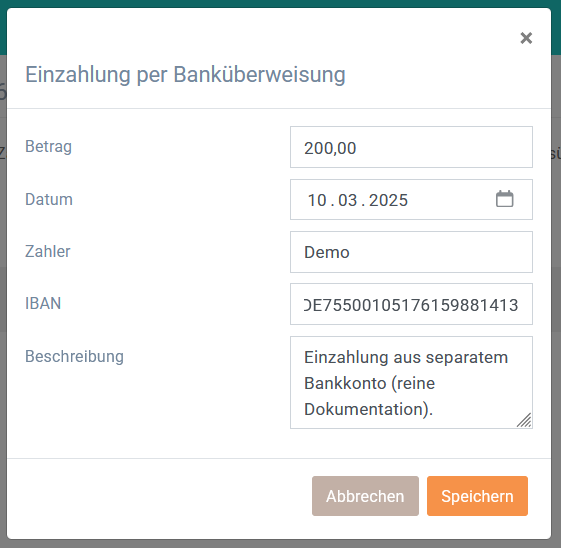The width and height of the screenshot is (561, 548).
Task: Click blank space in Datum field before calendar icon
Action: point(451,200)
